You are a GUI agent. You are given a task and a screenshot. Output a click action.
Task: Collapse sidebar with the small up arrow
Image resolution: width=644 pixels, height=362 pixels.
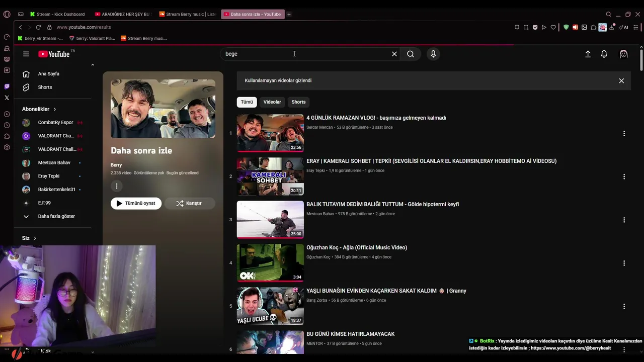click(93, 65)
